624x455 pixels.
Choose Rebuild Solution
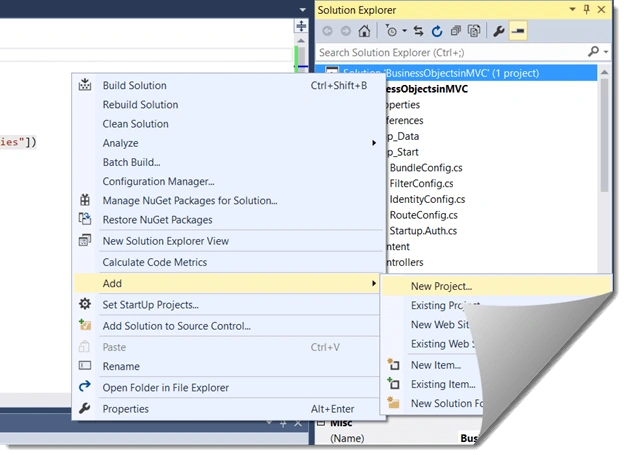click(229, 105)
